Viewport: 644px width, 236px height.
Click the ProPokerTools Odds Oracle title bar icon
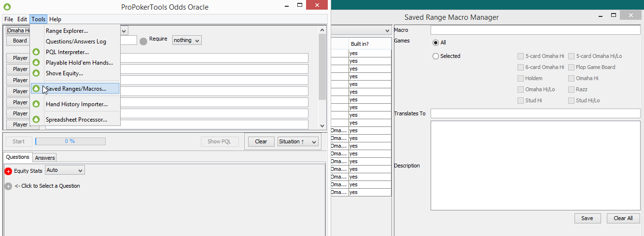point(7,7)
